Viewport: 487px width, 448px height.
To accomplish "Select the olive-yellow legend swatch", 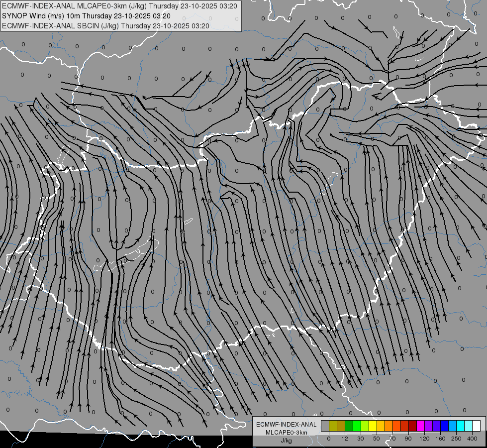I will click(x=333, y=426).
